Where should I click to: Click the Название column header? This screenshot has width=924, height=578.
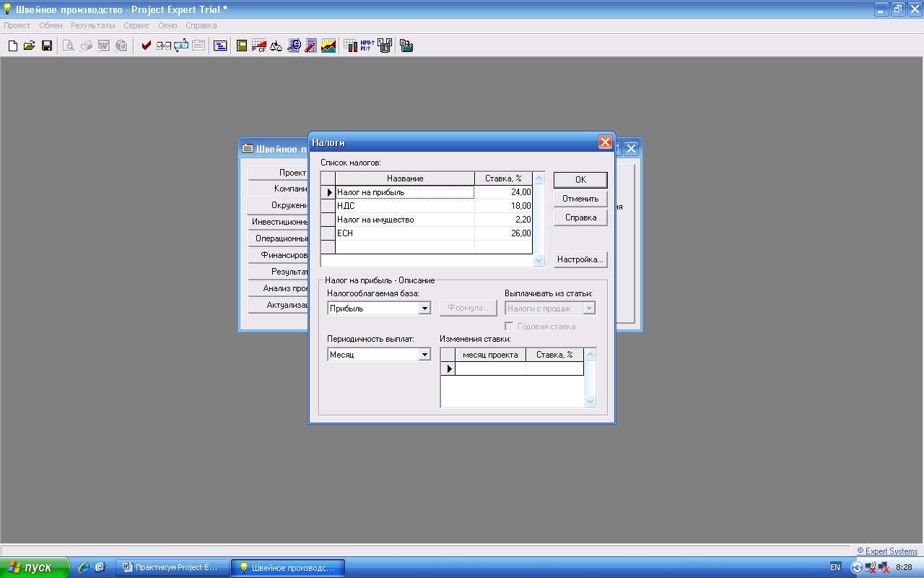click(405, 178)
